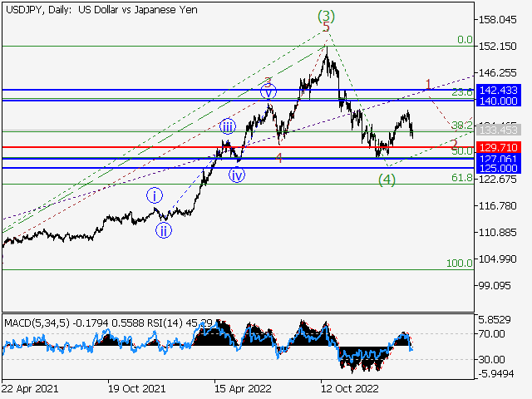The width and height of the screenshot is (532, 399).
Task: Click the 127.061 blue price tag
Action: coord(498,159)
